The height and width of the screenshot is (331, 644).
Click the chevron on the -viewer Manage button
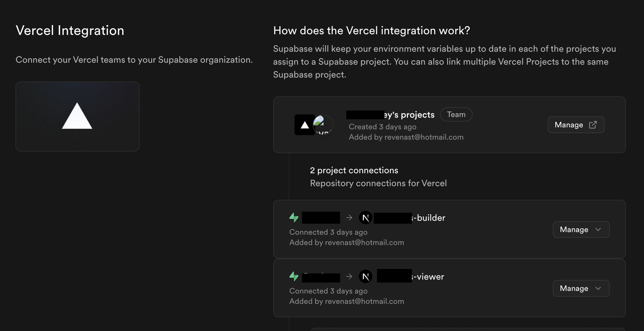(598, 288)
